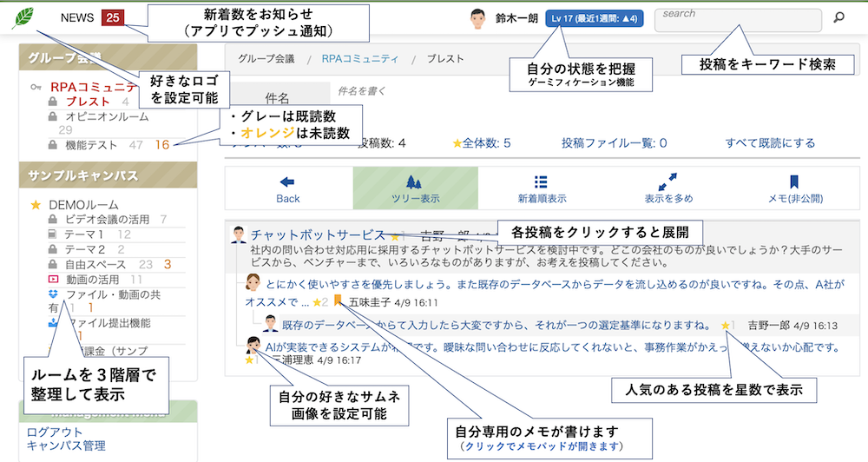
Task: Open the Lv 17 level badge
Action: pos(595,18)
